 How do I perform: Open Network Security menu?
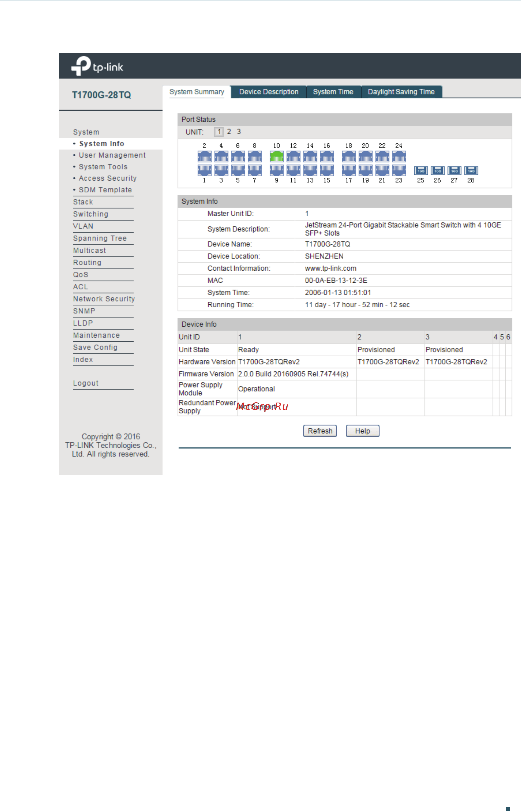[104, 299]
